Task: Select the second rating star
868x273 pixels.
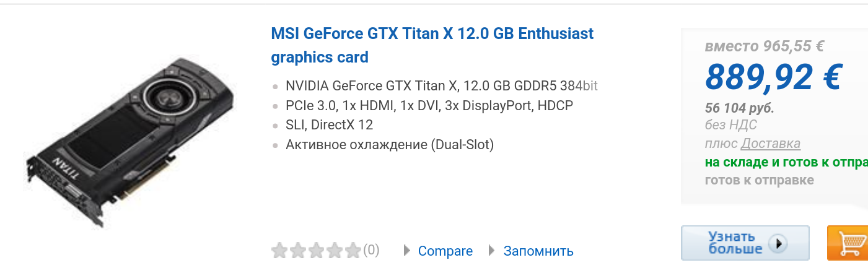Action: 299,251
